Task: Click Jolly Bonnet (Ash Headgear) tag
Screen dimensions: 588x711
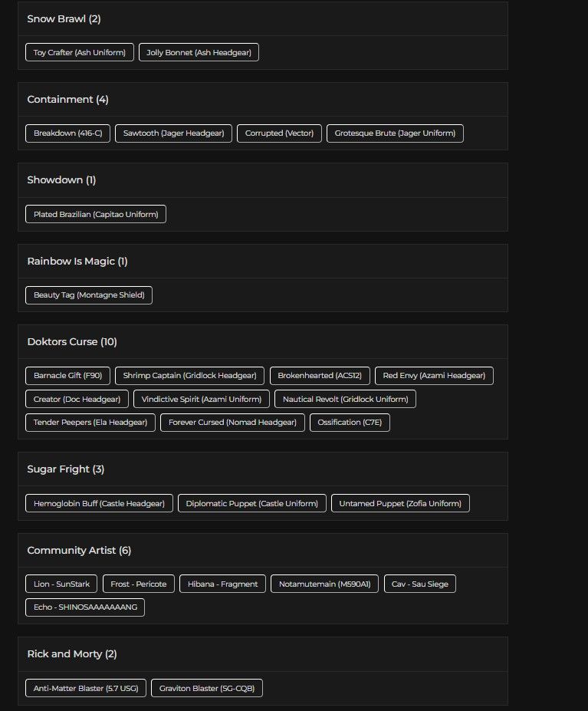Action: click(x=199, y=52)
